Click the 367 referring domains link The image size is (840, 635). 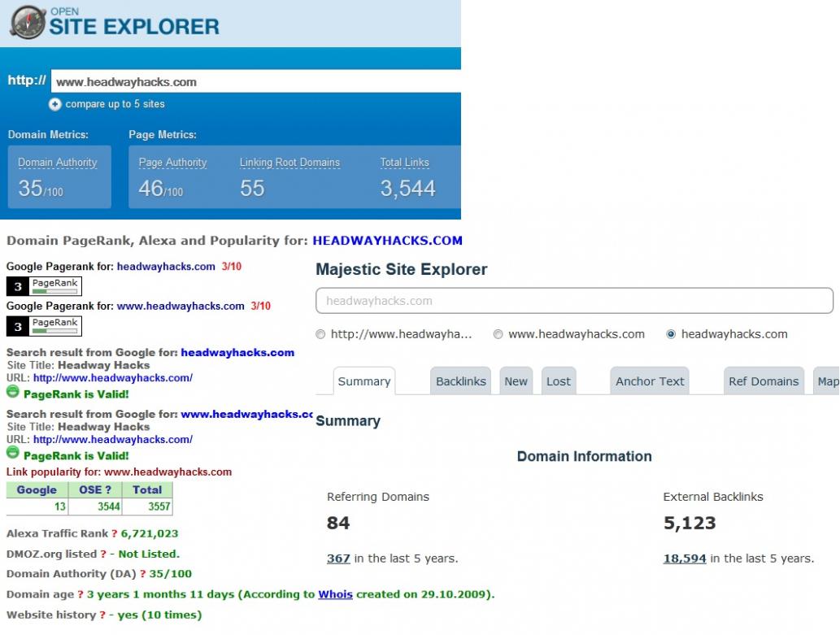(x=338, y=559)
